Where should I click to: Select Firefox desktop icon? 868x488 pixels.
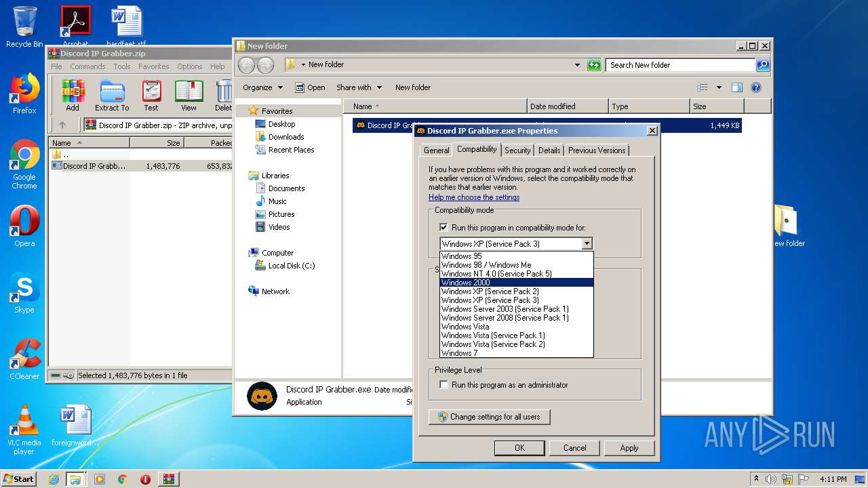pyautogui.click(x=24, y=94)
